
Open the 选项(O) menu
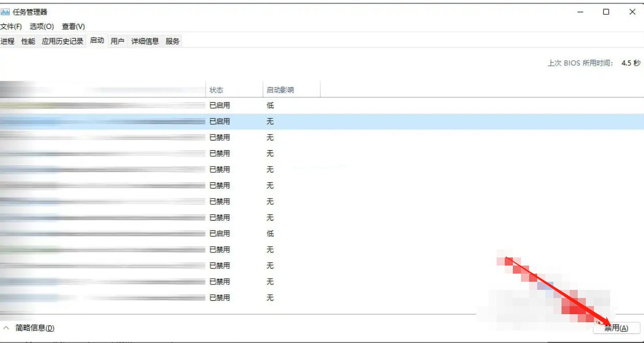coord(41,27)
